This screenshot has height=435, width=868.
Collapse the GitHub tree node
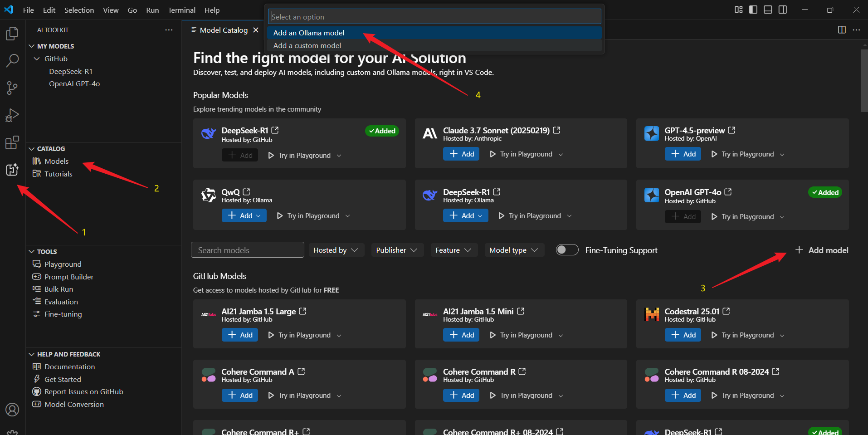(37, 59)
